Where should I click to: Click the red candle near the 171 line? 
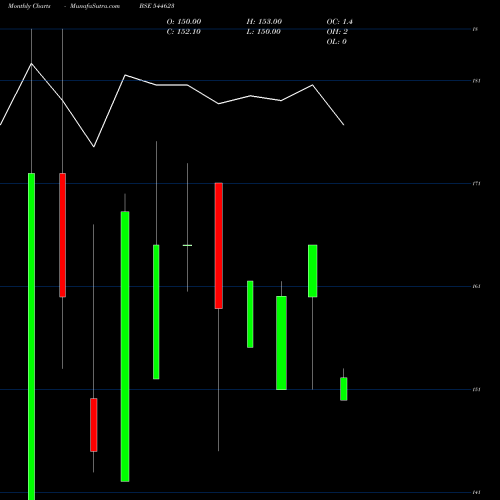(x=219, y=246)
